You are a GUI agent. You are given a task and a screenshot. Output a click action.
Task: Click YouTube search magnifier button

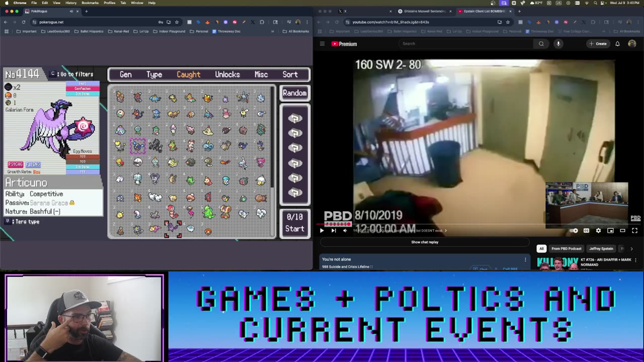(x=541, y=44)
